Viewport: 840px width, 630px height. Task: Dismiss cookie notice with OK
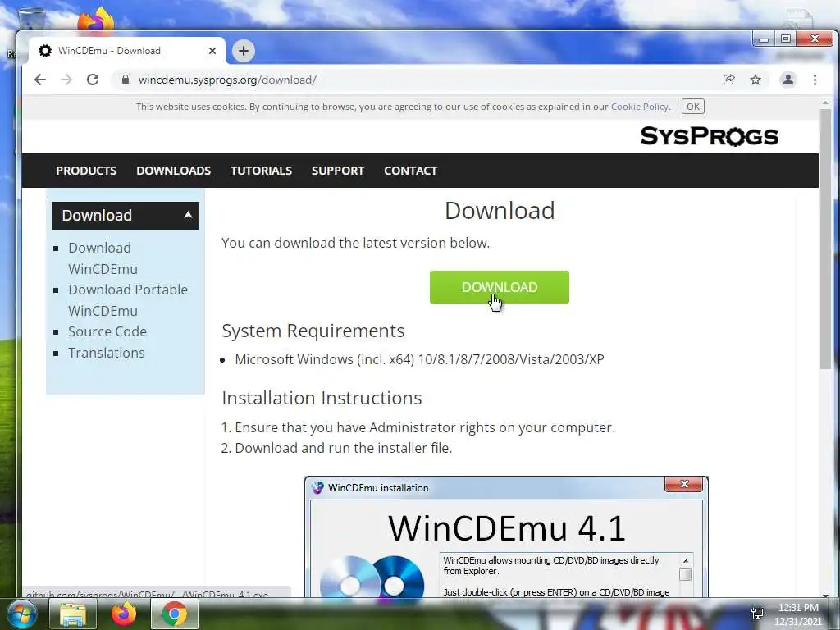click(x=692, y=107)
